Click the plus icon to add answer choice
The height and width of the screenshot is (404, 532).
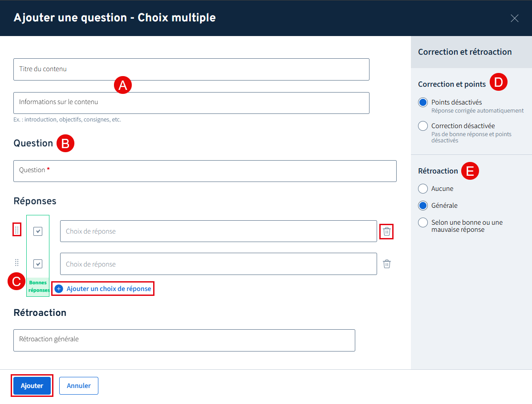pyautogui.click(x=59, y=289)
